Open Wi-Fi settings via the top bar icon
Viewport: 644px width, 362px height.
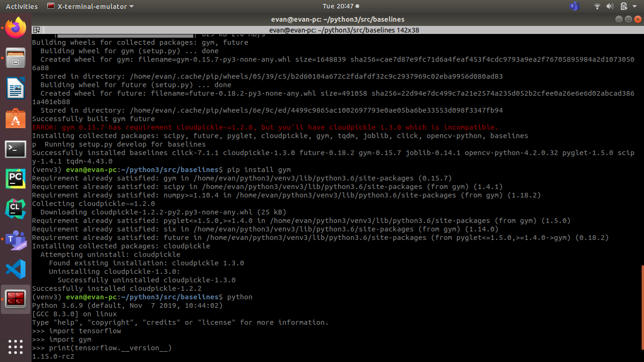tap(597, 6)
